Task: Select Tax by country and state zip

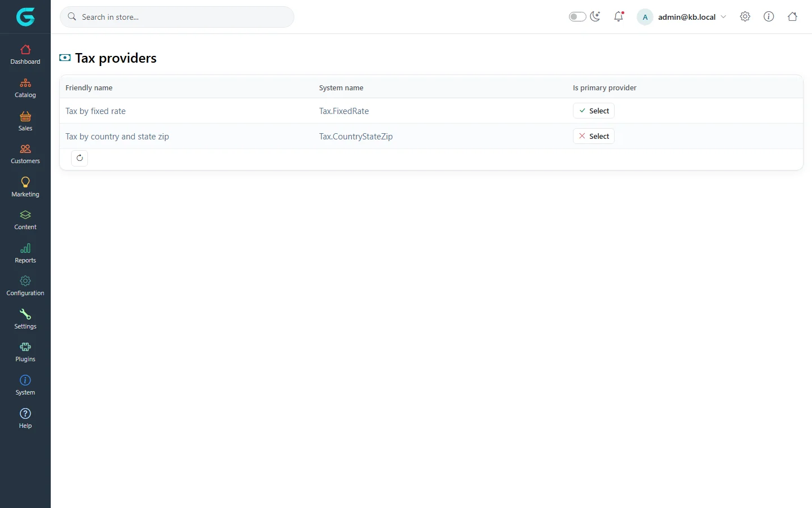Action: (594, 137)
